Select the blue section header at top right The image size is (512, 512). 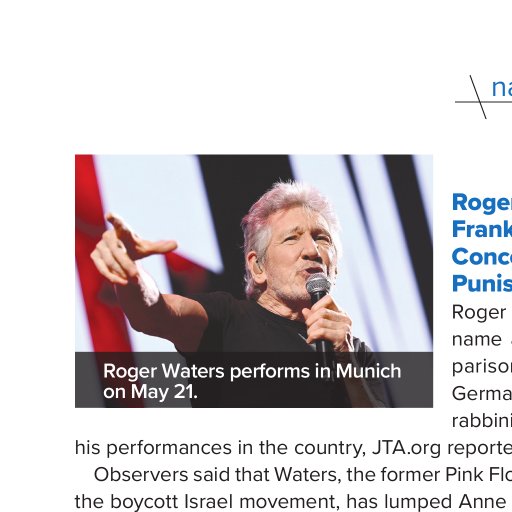(x=502, y=88)
